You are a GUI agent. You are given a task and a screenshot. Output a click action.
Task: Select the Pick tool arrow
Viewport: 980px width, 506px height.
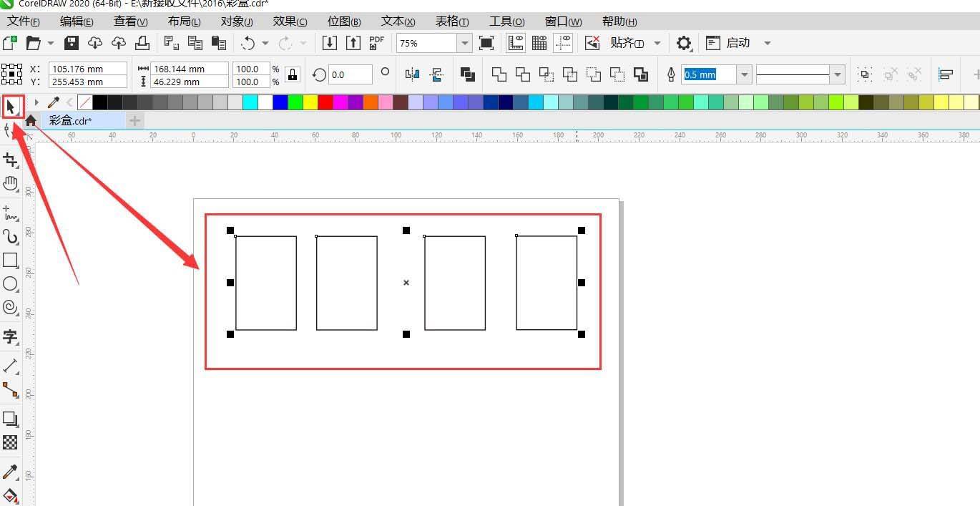click(11, 107)
